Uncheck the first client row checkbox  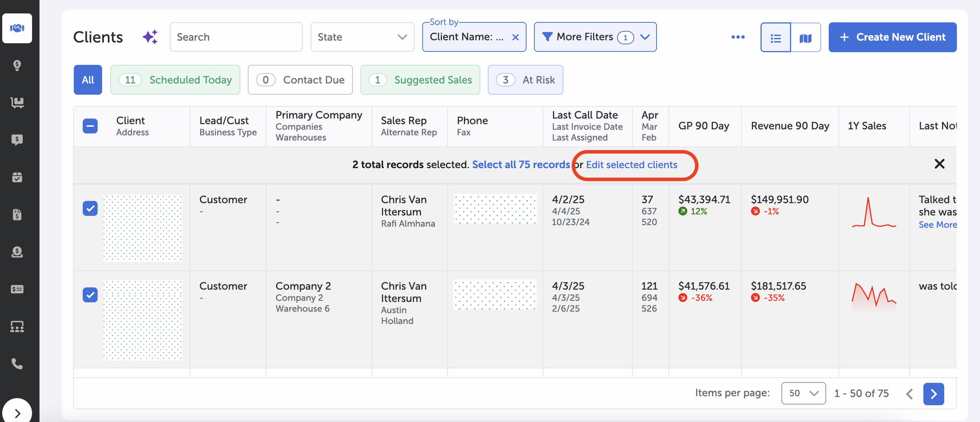click(90, 208)
